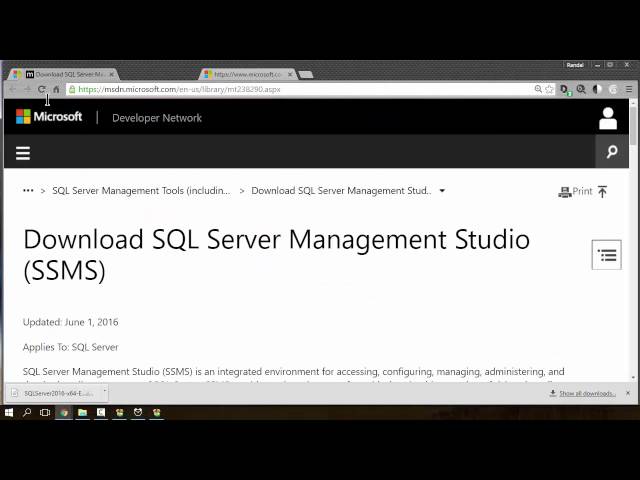This screenshot has width=640, height=480.
Task: Click the address bar URL field
Action: coord(302,89)
